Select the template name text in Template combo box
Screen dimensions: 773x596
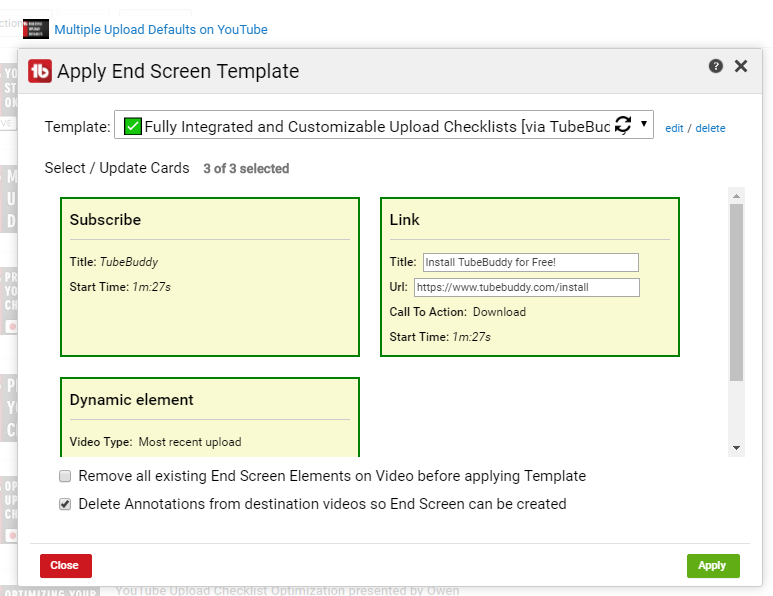tap(377, 127)
